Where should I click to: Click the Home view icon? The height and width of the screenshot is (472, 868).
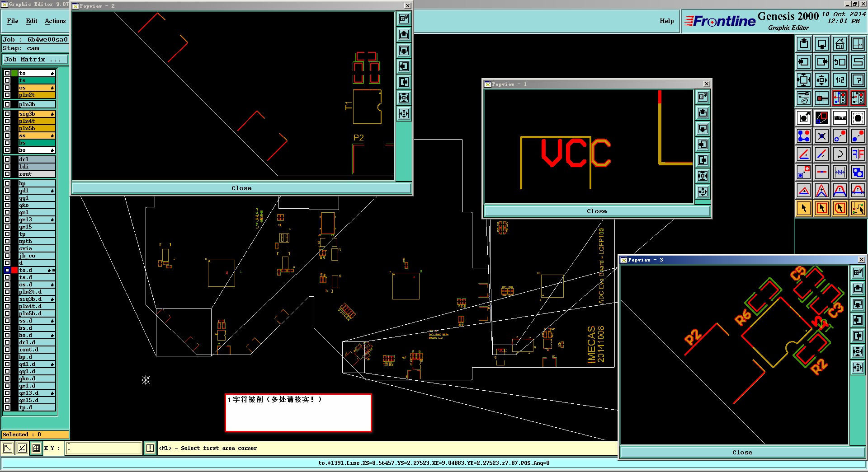click(840, 44)
